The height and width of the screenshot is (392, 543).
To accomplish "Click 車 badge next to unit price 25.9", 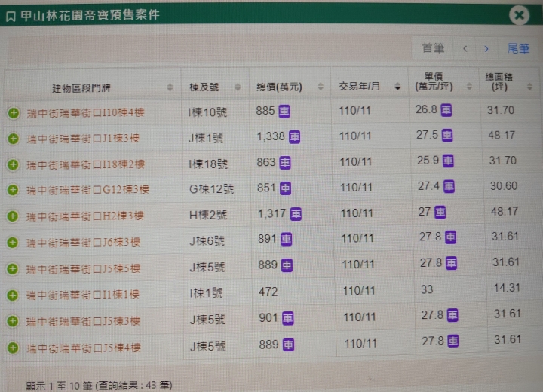I will (448, 161).
